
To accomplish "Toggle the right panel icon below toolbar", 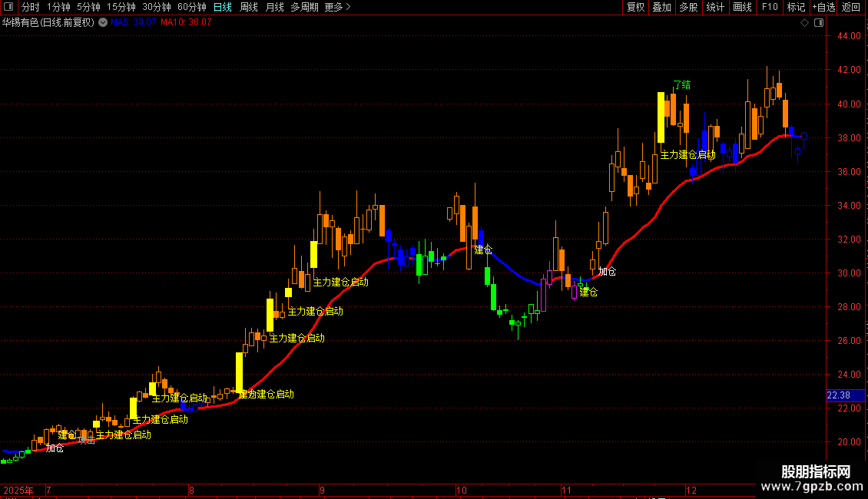I will click(x=819, y=23).
